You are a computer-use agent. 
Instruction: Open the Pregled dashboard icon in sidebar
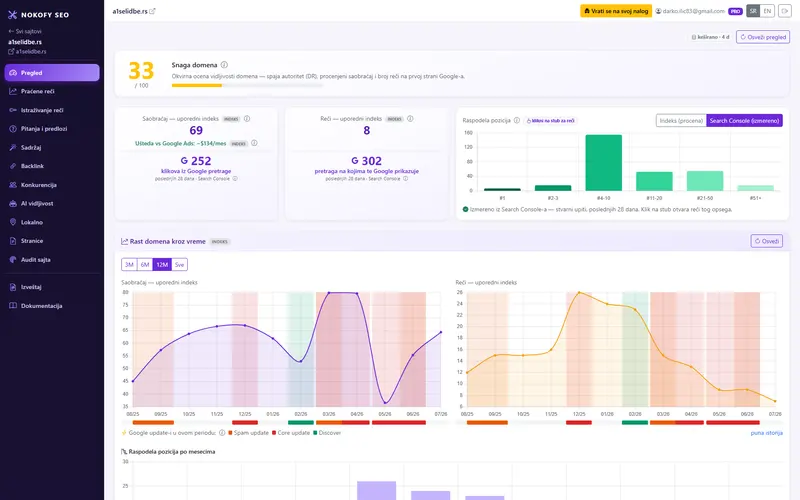[13, 73]
